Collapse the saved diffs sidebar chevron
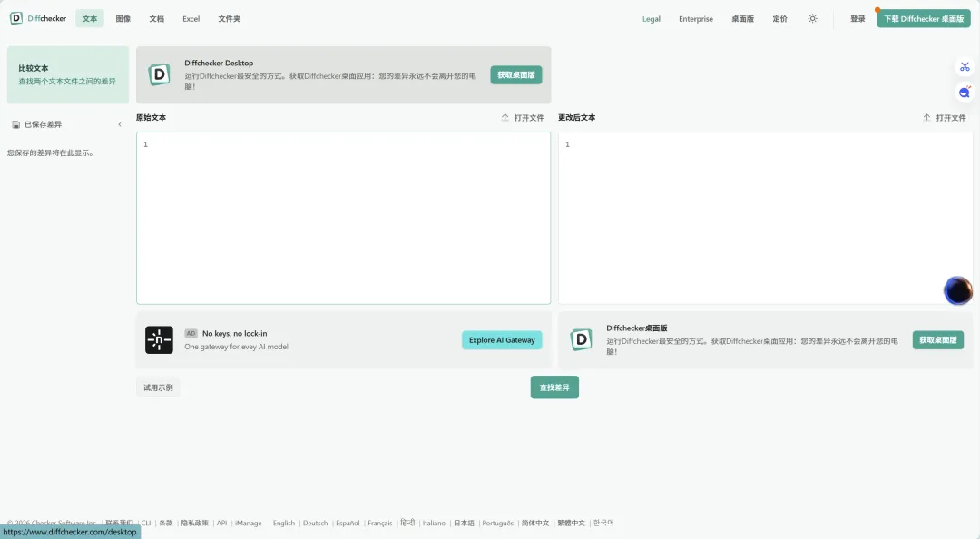Image resolution: width=980 pixels, height=539 pixels. pos(120,124)
